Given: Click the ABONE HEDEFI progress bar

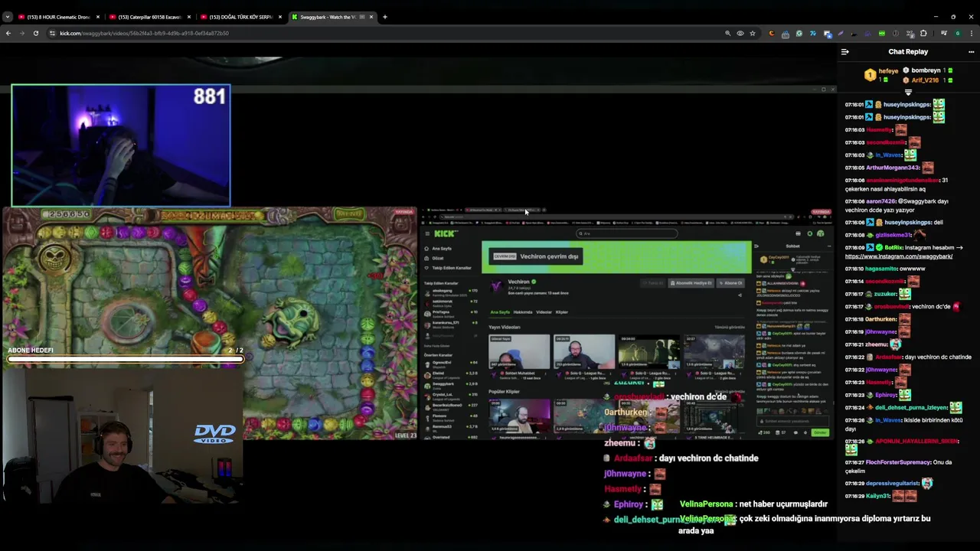Looking at the screenshot, I should click(126, 358).
